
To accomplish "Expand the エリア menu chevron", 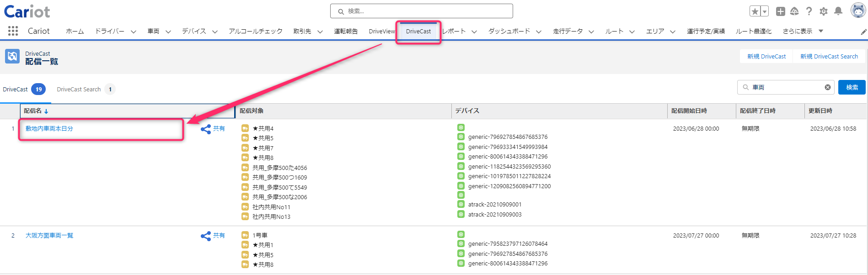I will [x=673, y=32].
